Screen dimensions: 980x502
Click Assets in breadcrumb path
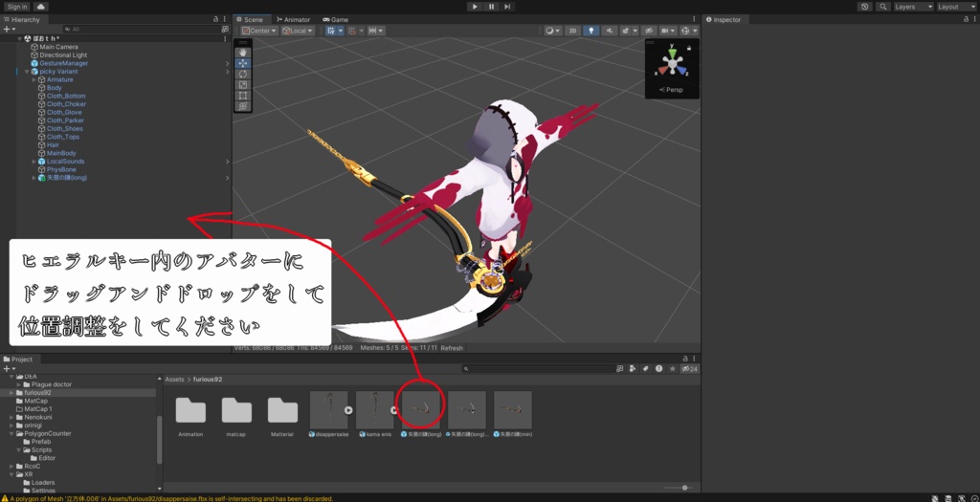pos(174,380)
